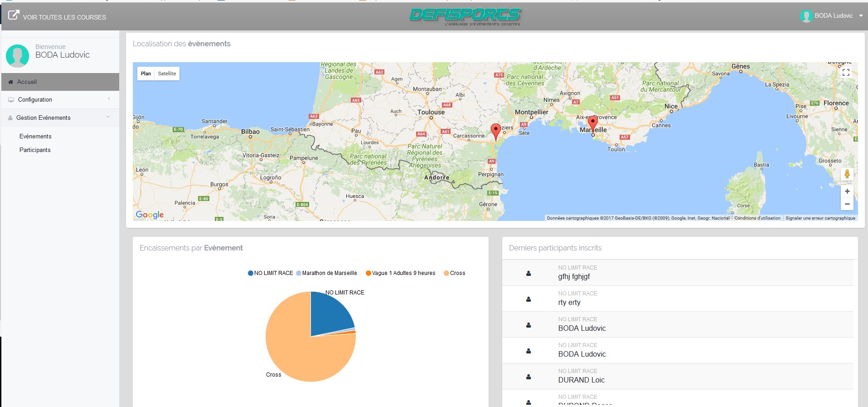This screenshot has height=407, width=868.
Task: Select participant row DURAND Loic
Action: click(x=581, y=380)
